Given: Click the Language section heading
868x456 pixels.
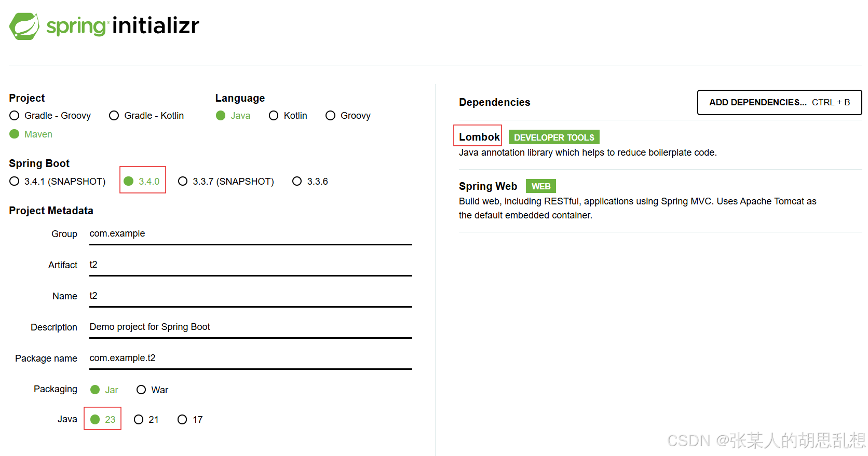Looking at the screenshot, I should 240,98.
